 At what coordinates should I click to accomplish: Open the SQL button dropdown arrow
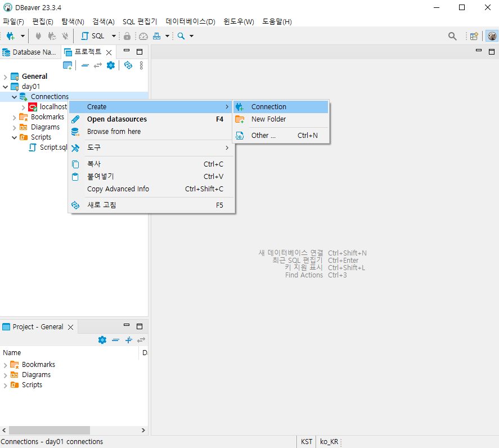click(x=114, y=36)
